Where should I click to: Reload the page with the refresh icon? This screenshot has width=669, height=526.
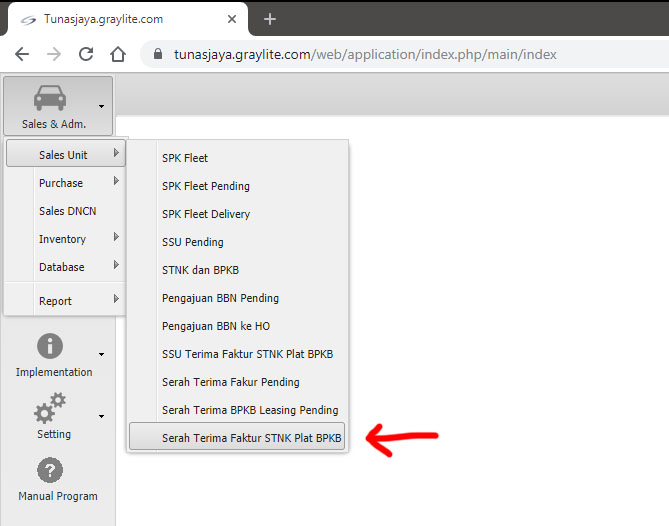pyautogui.click(x=86, y=54)
